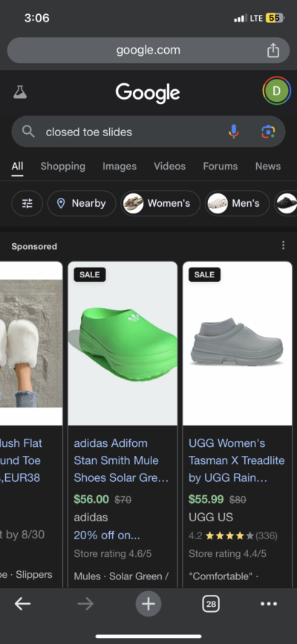Share the page from the address bar
Viewport: 297px width, 644px height.
click(272, 51)
